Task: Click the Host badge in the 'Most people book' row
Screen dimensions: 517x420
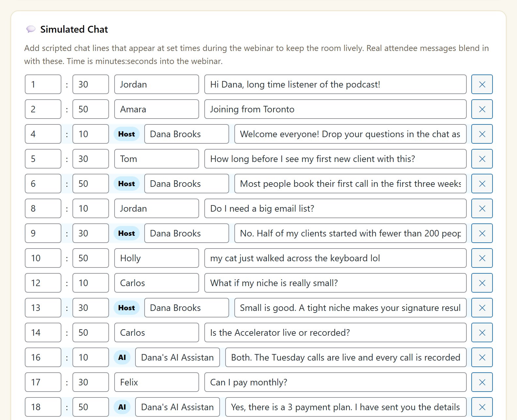Action: tap(126, 184)
